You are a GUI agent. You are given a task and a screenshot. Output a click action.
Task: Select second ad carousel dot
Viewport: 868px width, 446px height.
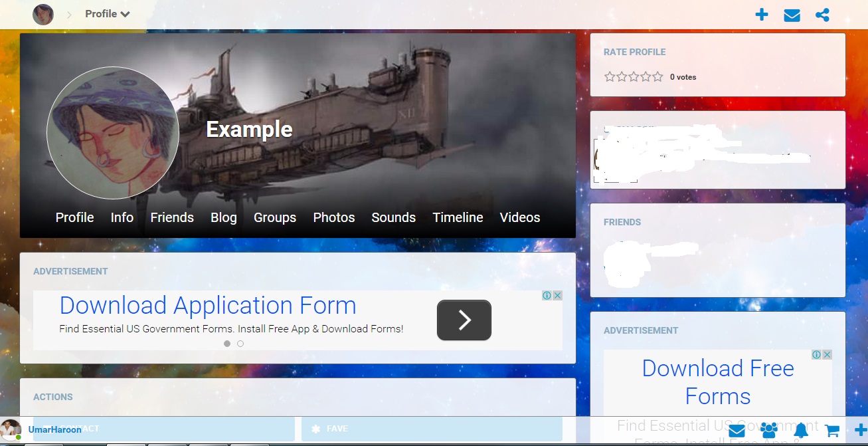pyautogui.click(x=240, y=344)
